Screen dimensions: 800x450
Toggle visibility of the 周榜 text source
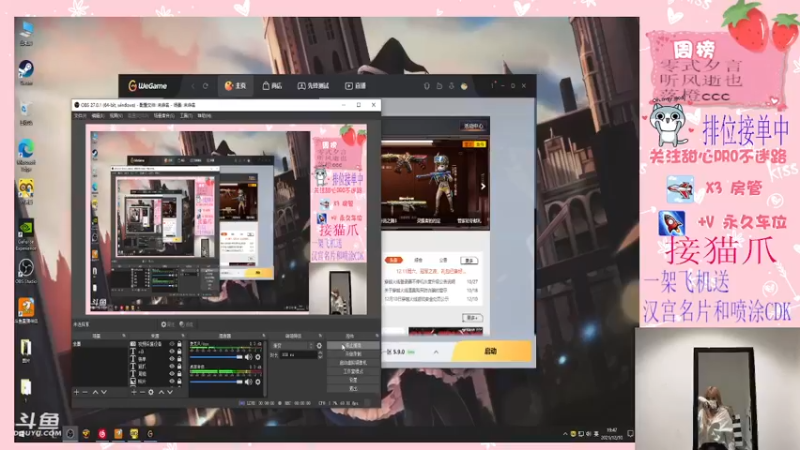click(172, 373)
